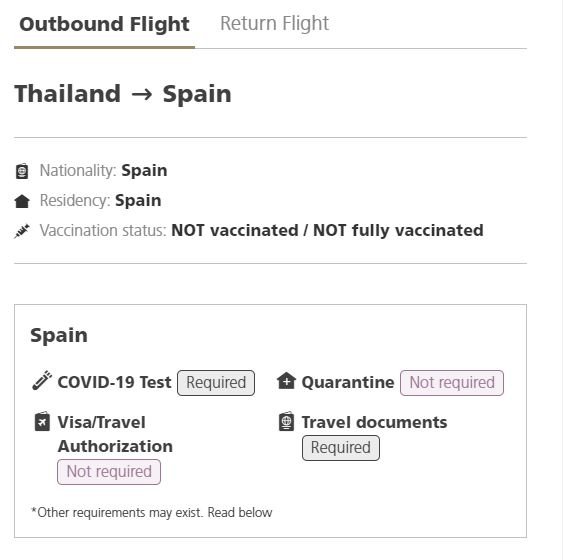This screenshot has height=560, width=563.
Task: Click the Spain heading in requirements card
Action: click(x=59, y=336)
